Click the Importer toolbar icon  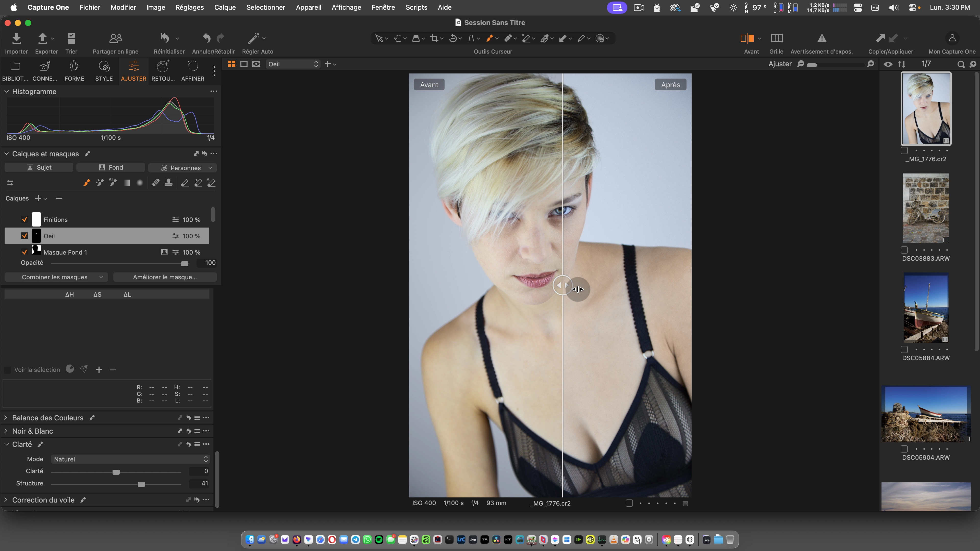click(x=16, y=39)
